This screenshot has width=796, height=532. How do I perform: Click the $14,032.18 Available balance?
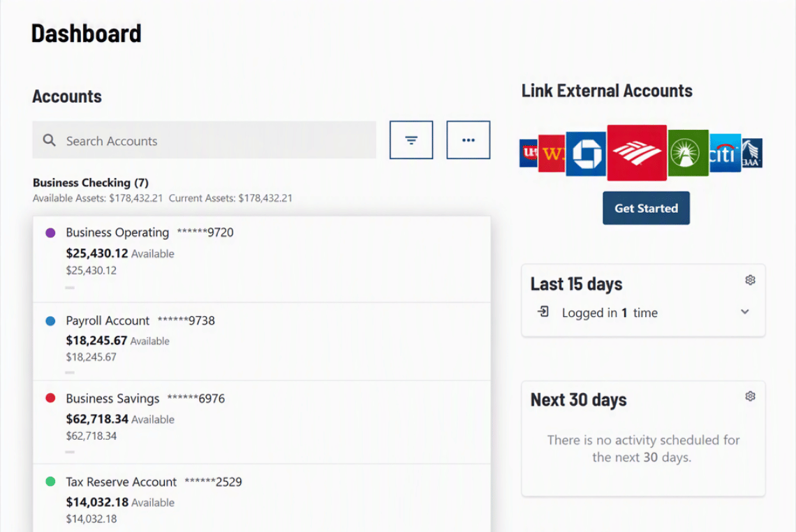point(120,503)
